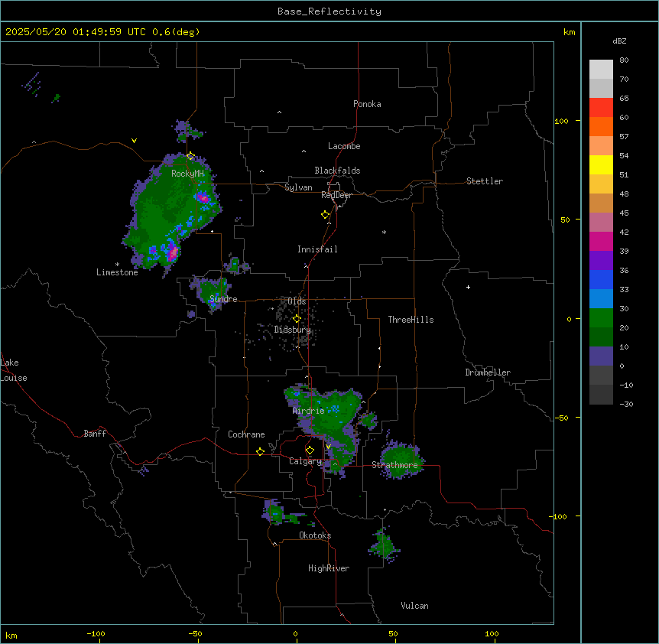Image resolution: width=659 pixels, height=644 pixels.
Task: Click the km unit label at top right
Action: (x=569, y=32)
